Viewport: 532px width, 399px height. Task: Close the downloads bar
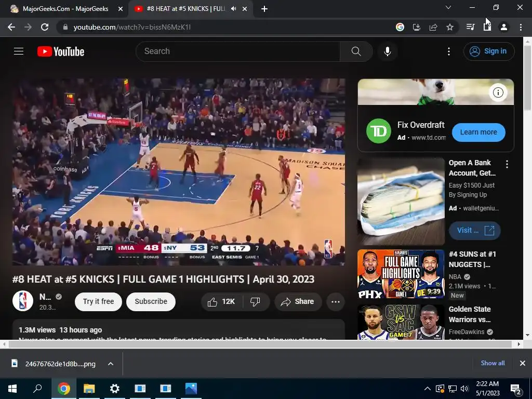coord(523,363)
